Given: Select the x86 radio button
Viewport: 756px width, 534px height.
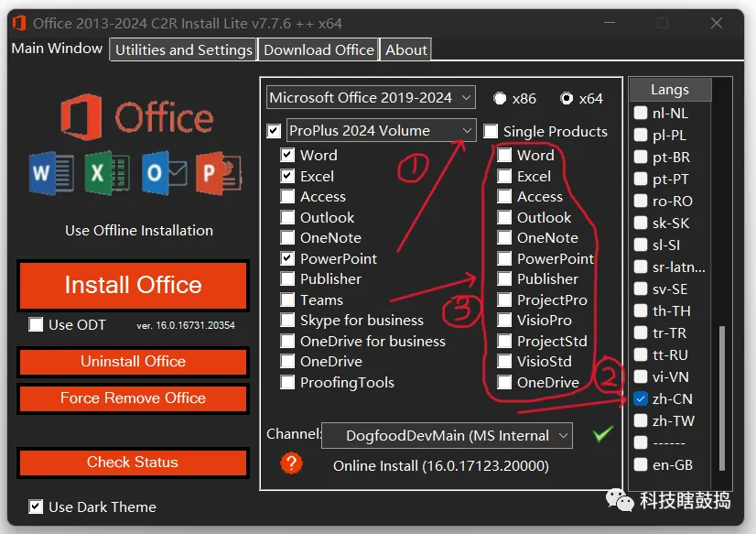Looking at the screenshot, I should point(500,98).
